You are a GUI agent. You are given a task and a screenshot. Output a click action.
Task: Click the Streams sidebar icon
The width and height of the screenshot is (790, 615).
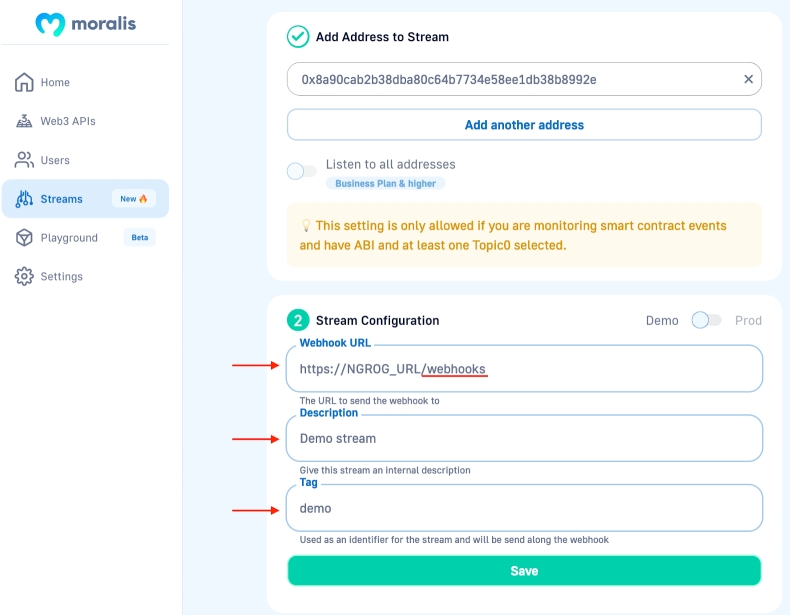(24, 199)
